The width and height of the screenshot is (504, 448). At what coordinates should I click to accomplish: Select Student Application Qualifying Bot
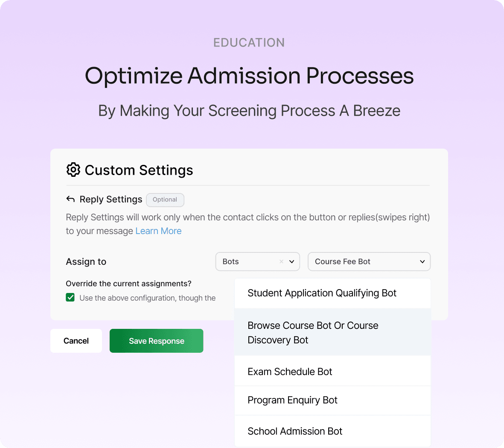(322, 293)
